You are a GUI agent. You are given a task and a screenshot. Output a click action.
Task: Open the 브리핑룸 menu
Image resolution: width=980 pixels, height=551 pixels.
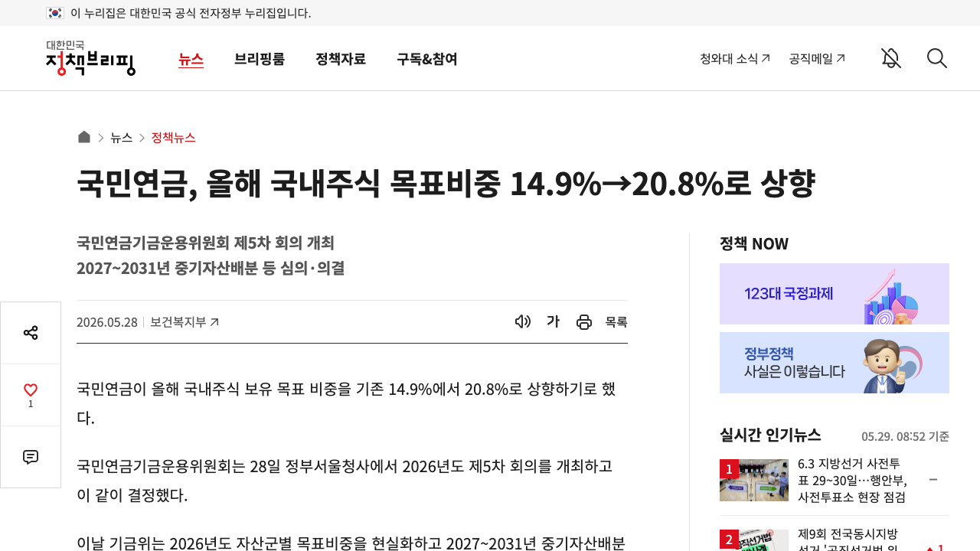click(x=260, y=59)
